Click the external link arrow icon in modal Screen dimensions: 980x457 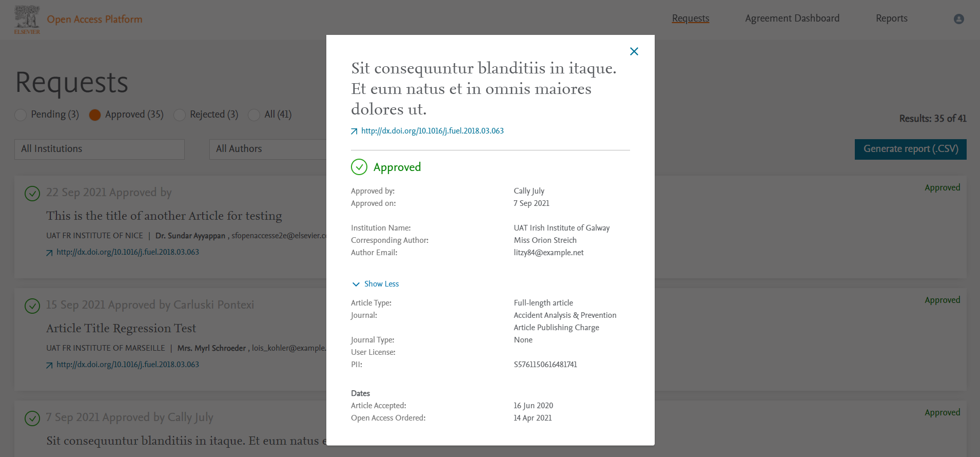[x=354, y=131]
